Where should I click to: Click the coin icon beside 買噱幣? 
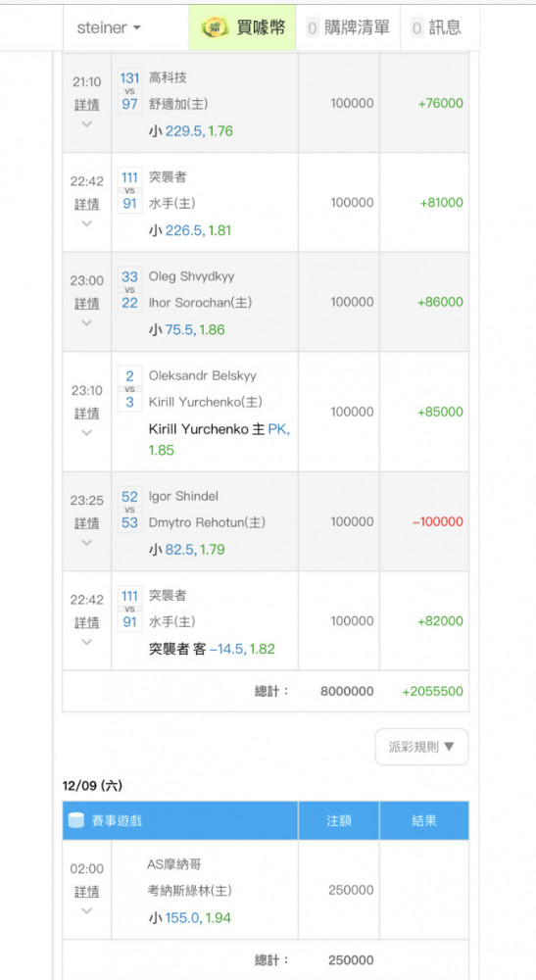coord(215,27)
